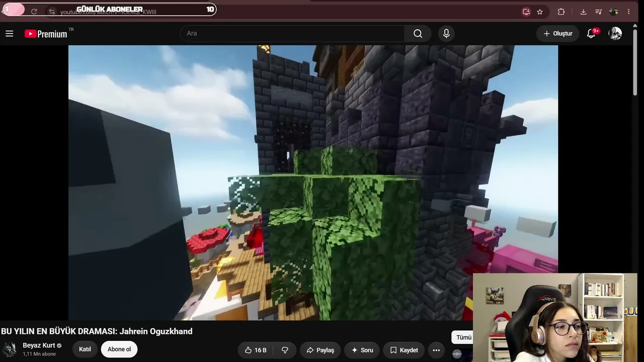View site information in the address bar
The height and width of the screenshot is (362, 644).
click(52, 11)
